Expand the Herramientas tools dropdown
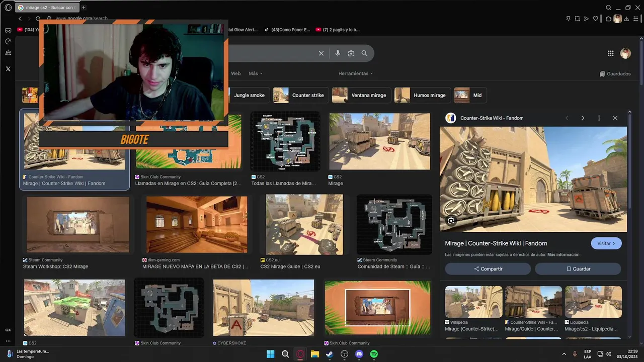The height and width of the screenshot is (362, 644). pos(356,73)
